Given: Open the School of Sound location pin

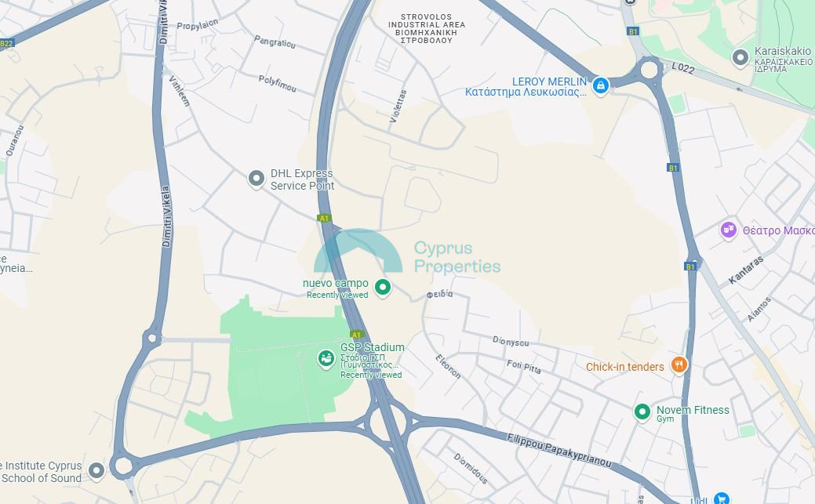Looking at the screenshot, I should [x=96, y=471].
